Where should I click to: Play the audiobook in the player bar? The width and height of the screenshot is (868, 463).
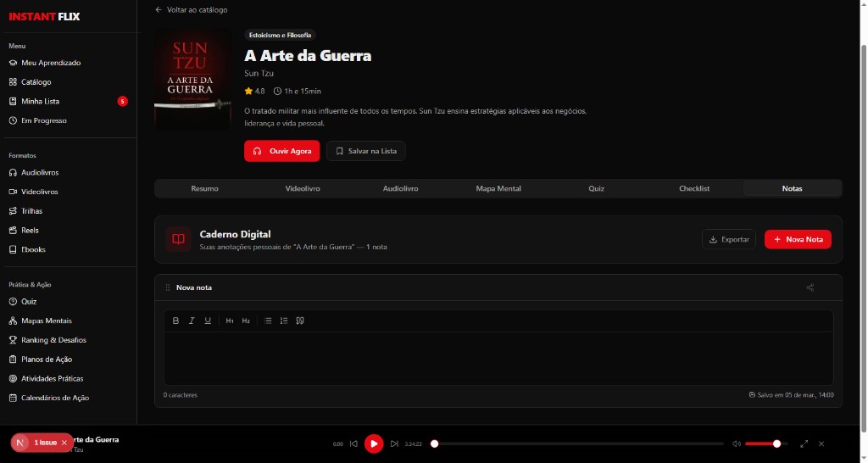point(374,443)
